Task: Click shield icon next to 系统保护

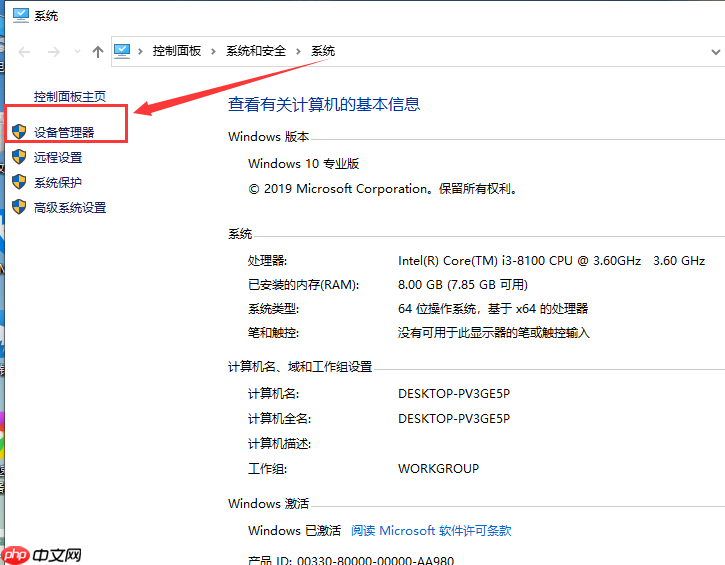Action: click(x=19, y=182)
